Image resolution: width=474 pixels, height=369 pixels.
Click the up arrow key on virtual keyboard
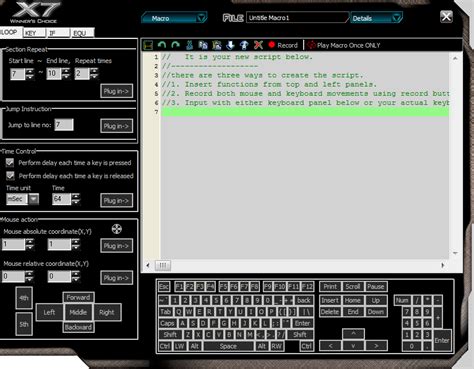click(x=353, y=333)
